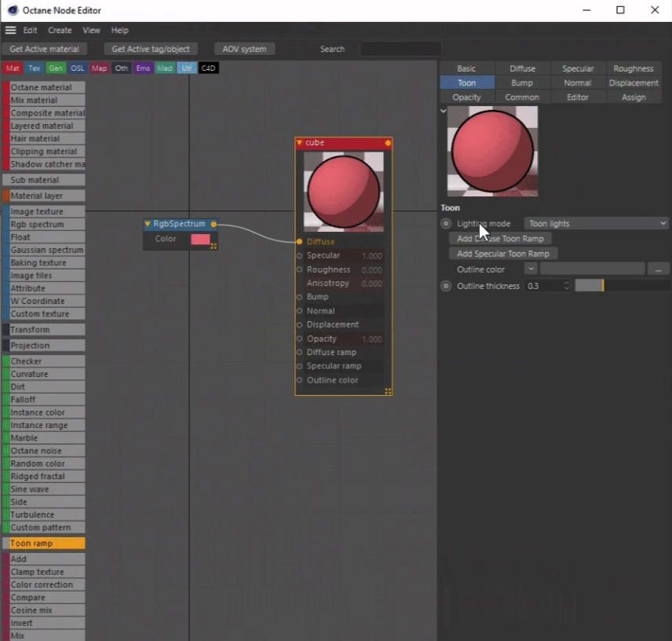Switch to the Bump tab

522,82
